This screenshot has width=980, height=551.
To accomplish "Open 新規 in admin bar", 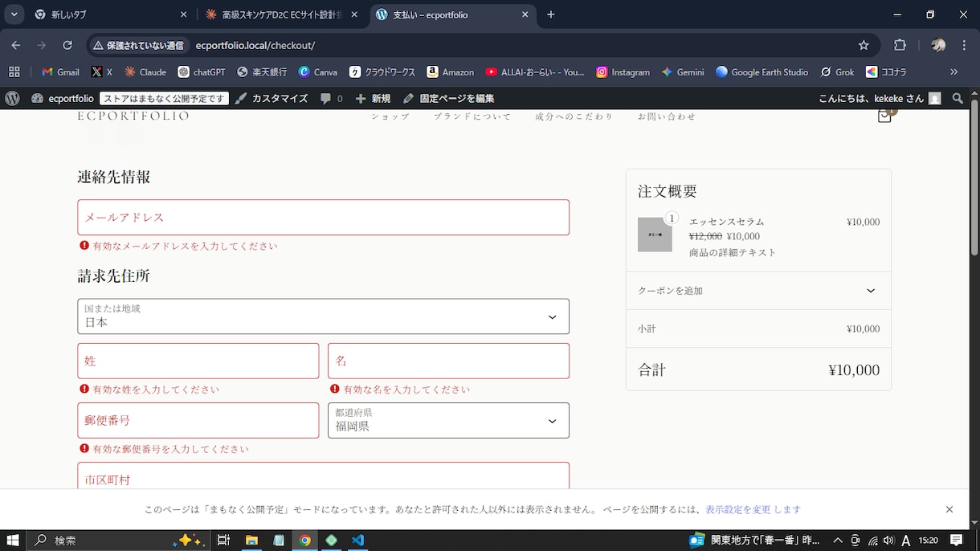I will point(374,98).
